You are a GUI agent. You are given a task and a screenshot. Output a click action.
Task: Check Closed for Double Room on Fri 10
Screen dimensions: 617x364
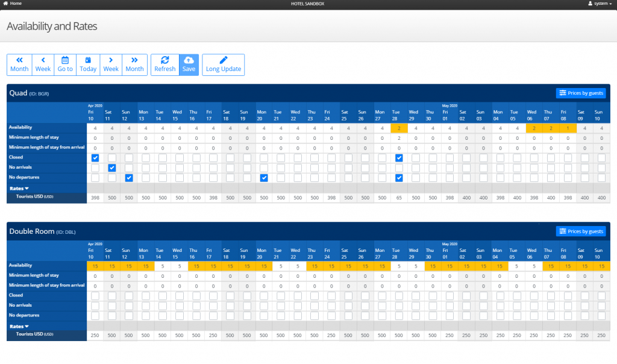click(95, 296)
